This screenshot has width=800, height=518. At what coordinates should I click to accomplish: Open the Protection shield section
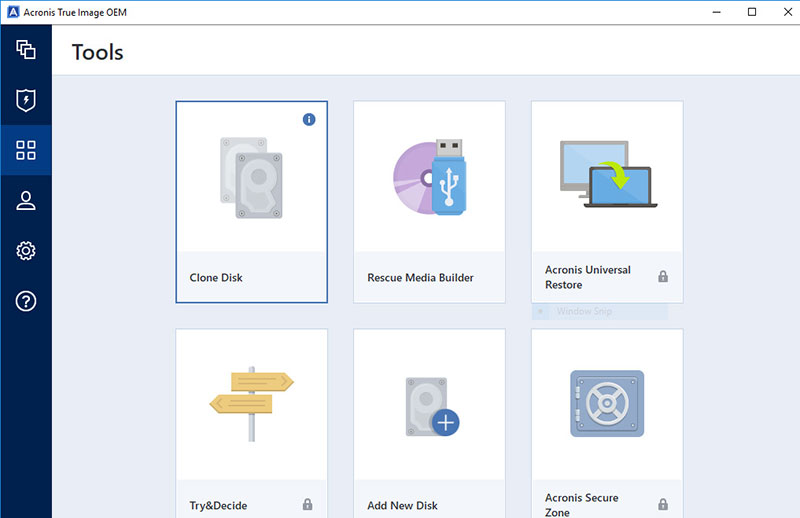coord(26,100)
